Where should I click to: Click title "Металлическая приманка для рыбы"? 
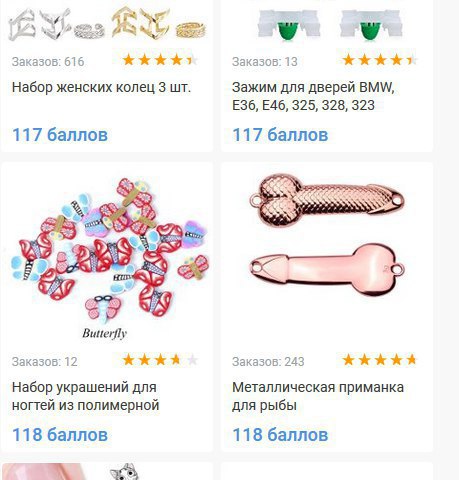pyautogui.click(x=318, y=396)
